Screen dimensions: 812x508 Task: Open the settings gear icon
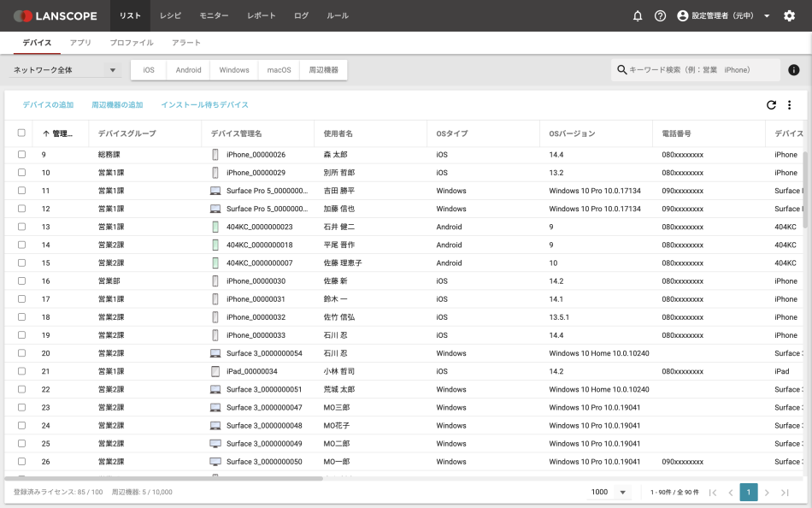pos(789,16)
